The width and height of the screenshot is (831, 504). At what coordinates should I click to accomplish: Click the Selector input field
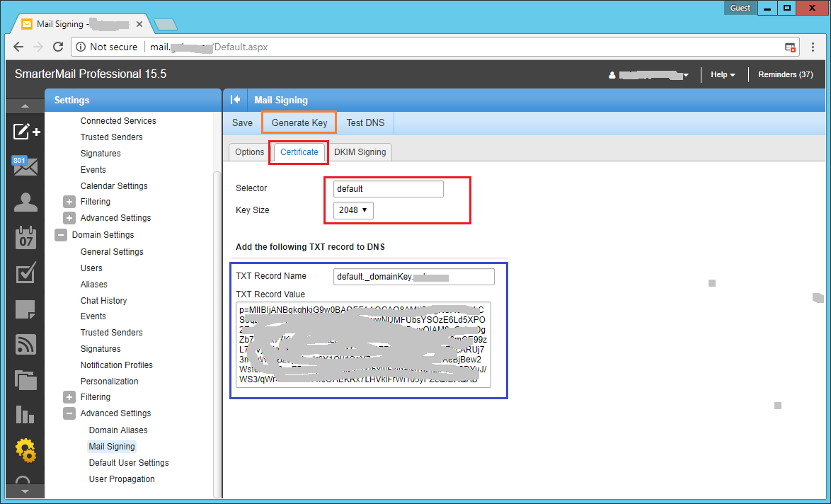point(388,189)
